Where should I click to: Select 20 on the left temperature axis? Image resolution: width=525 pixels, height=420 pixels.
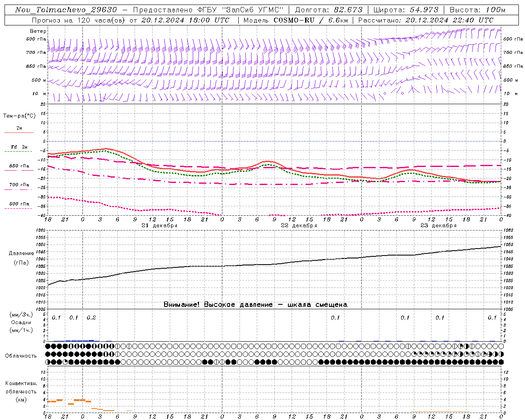coord(43,104)
